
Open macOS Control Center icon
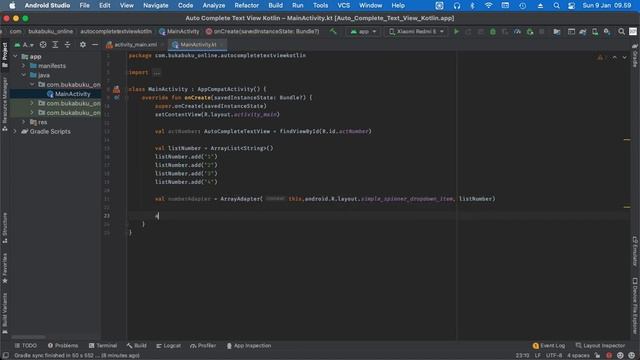point(571,6)
